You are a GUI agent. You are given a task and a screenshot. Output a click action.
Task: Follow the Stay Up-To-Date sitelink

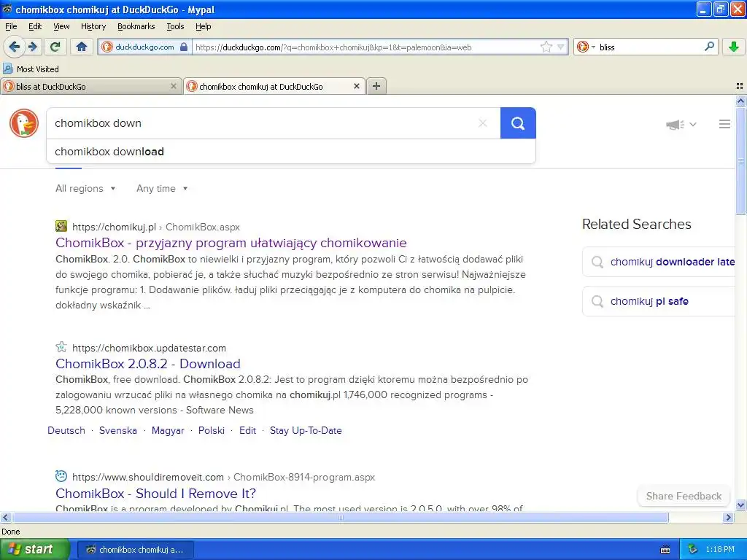(x=306, y=430)
